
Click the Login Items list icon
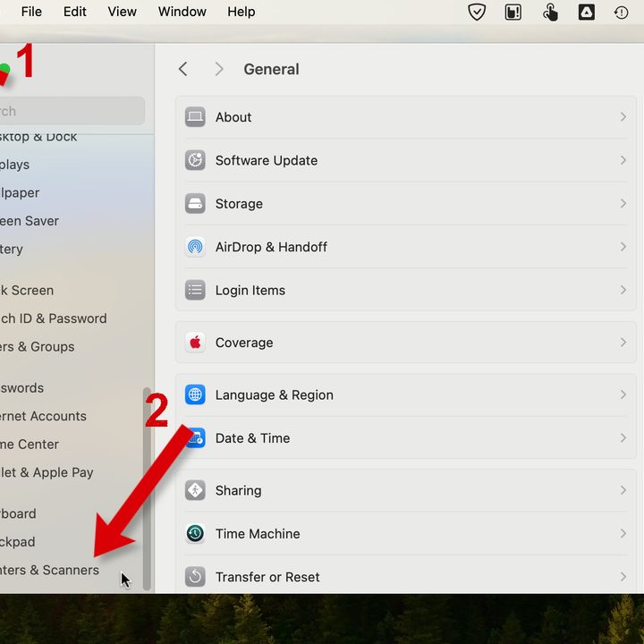(195, 291)
